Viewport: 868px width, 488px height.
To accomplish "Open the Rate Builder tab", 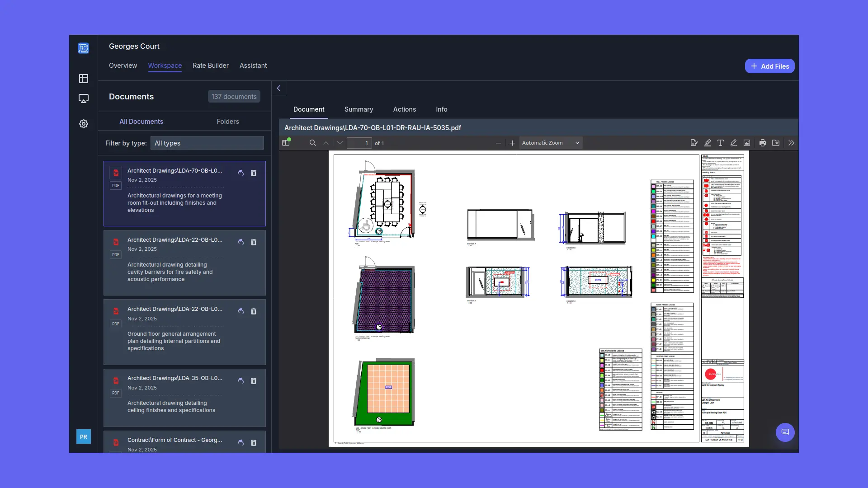I will [210, 66].
